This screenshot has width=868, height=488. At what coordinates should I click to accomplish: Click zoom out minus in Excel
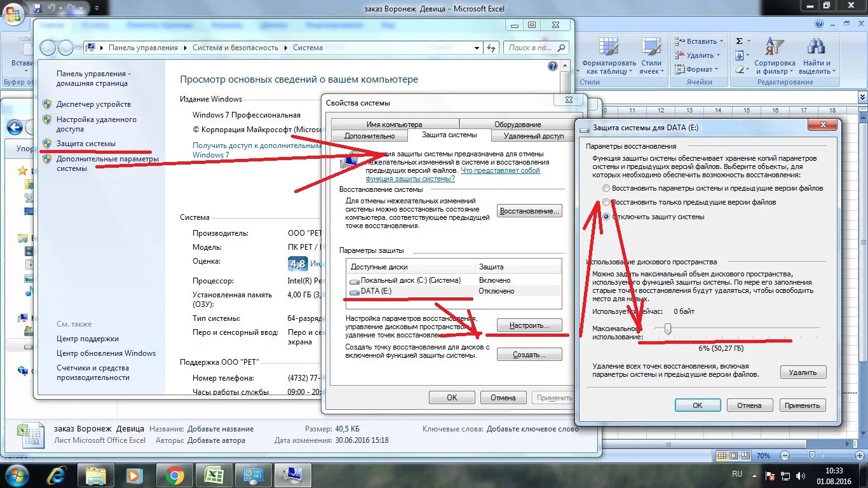pos(785,456)
